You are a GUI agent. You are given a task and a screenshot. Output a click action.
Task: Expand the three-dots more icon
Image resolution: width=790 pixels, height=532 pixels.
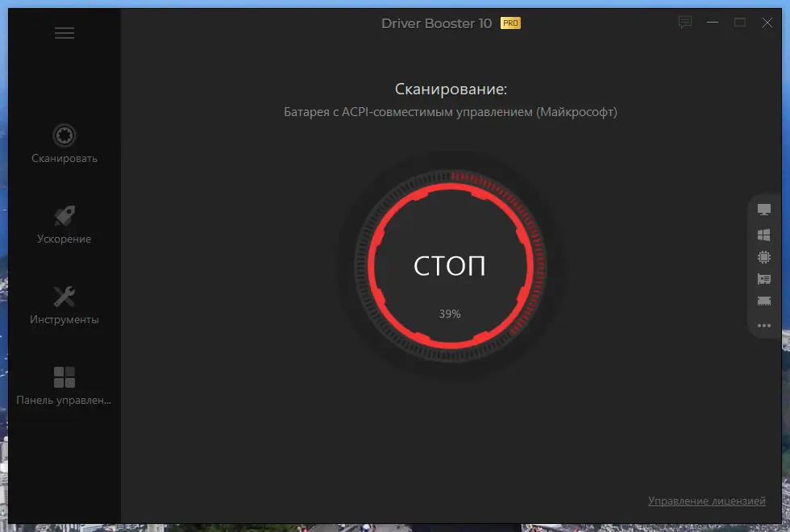(764, 326)
